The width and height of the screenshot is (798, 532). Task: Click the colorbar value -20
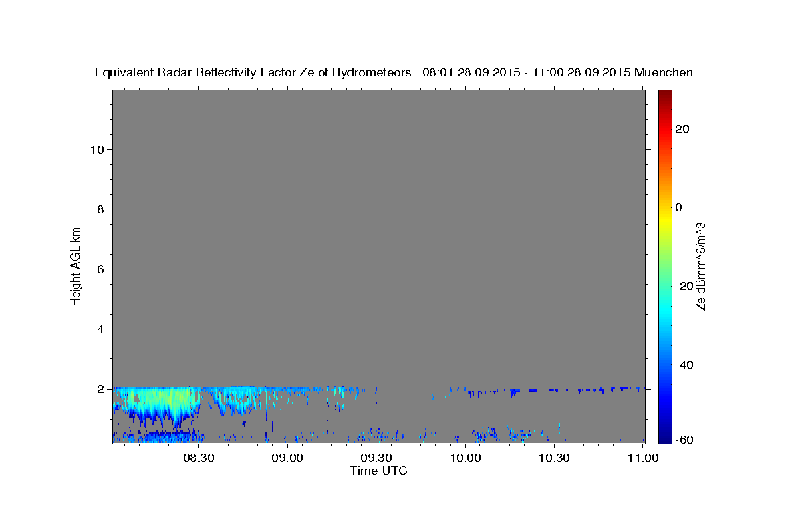click(684, 286)
